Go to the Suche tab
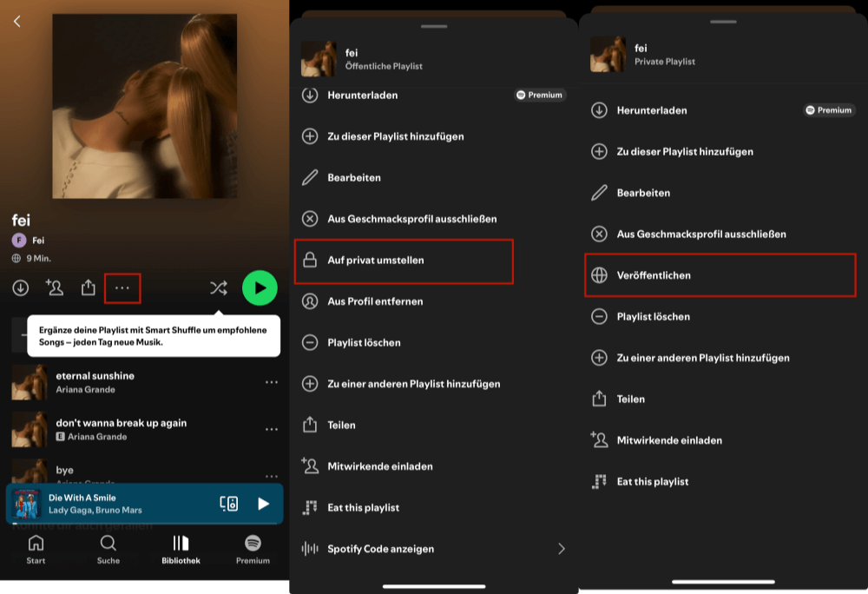The image size is (868, 594). click(108, 549)
